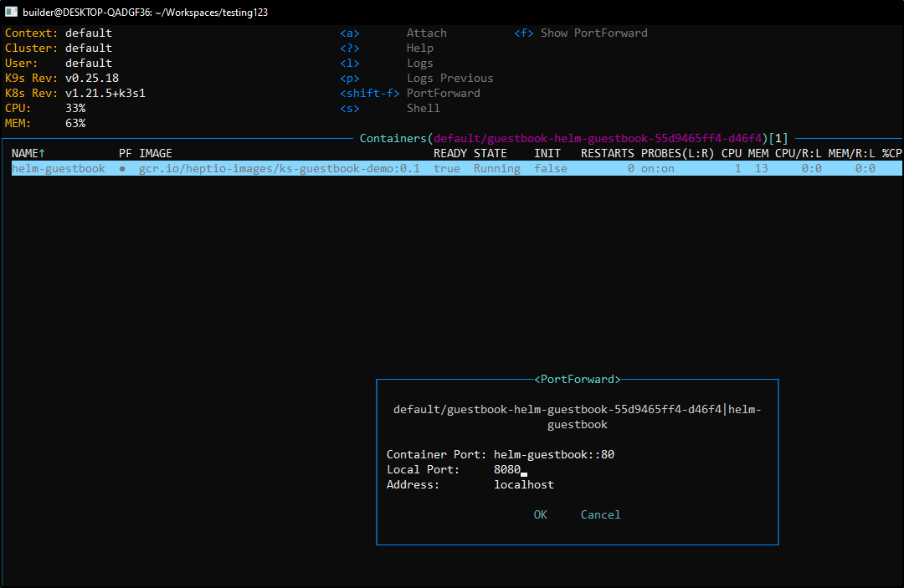Click the RESTARTS column header
Screen dimensions: 904x588
[x=608, y=153]
